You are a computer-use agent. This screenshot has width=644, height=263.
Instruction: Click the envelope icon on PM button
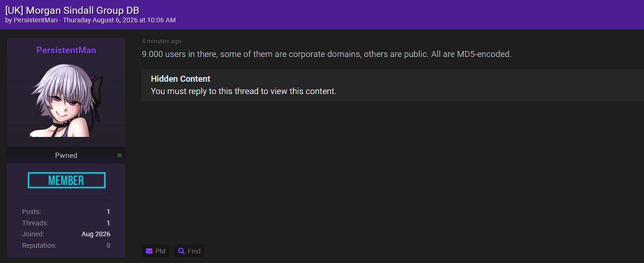tap(149, 251)
